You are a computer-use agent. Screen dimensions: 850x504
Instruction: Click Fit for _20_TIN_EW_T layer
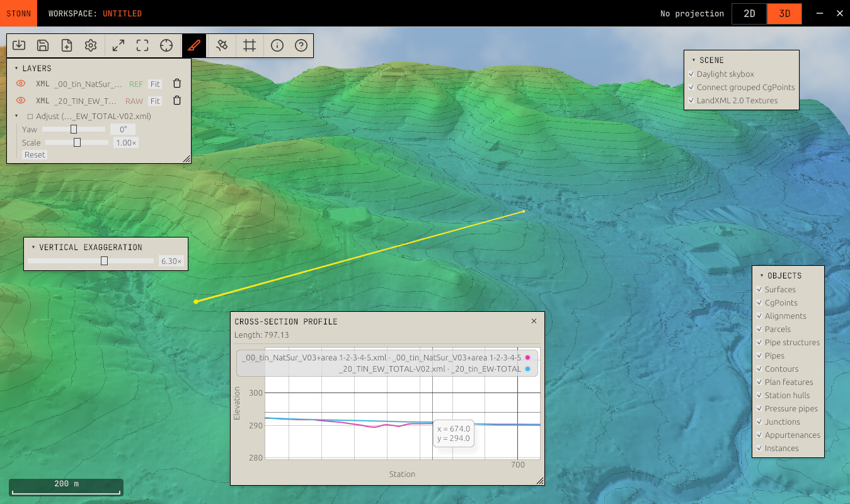(155, 101)
